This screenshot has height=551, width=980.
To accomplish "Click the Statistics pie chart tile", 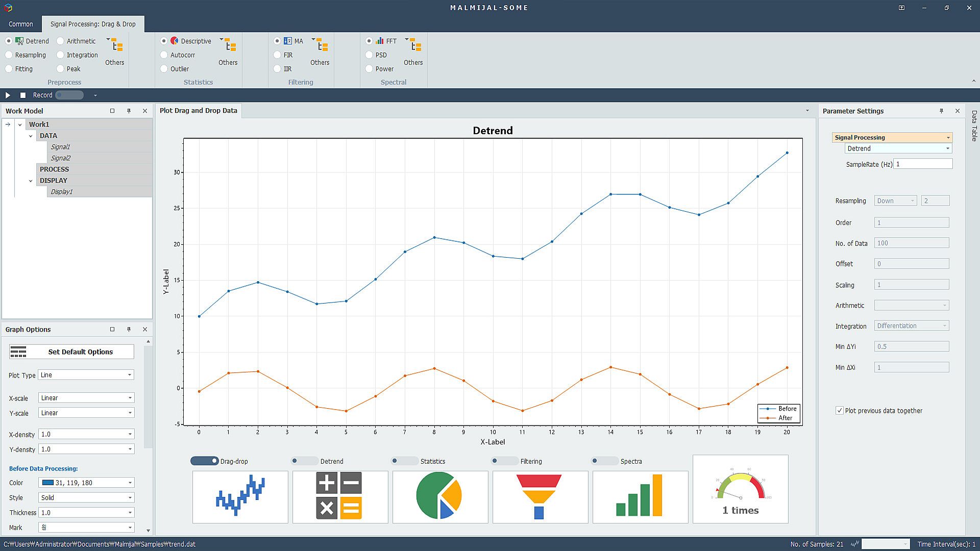I will point(440,496).
